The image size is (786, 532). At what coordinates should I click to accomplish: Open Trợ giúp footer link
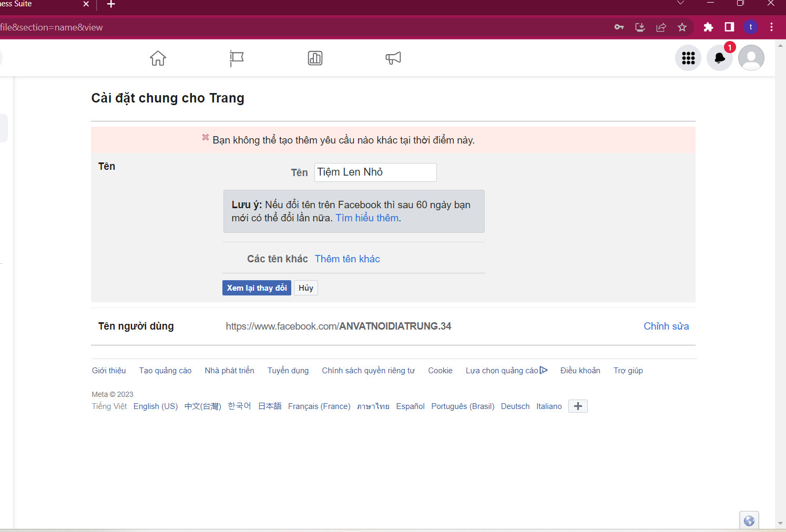(628, 371)
